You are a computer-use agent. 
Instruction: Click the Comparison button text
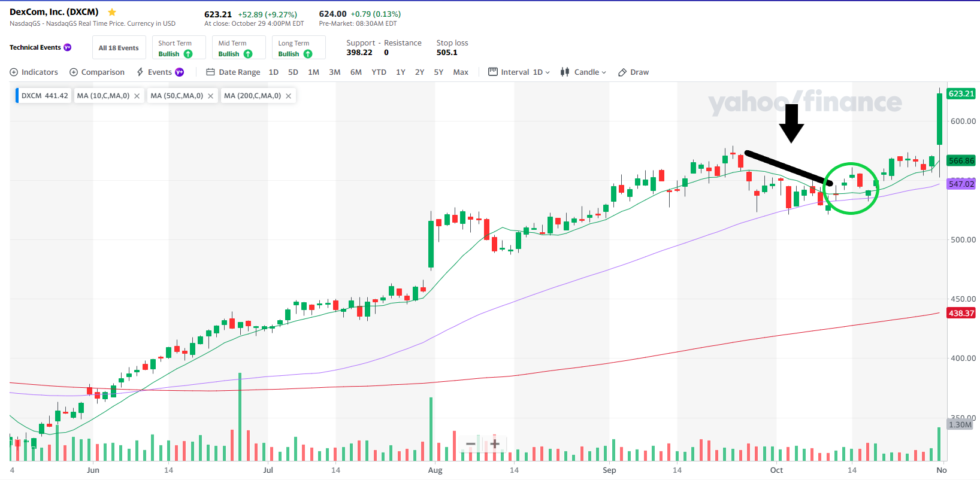point(103,72)
